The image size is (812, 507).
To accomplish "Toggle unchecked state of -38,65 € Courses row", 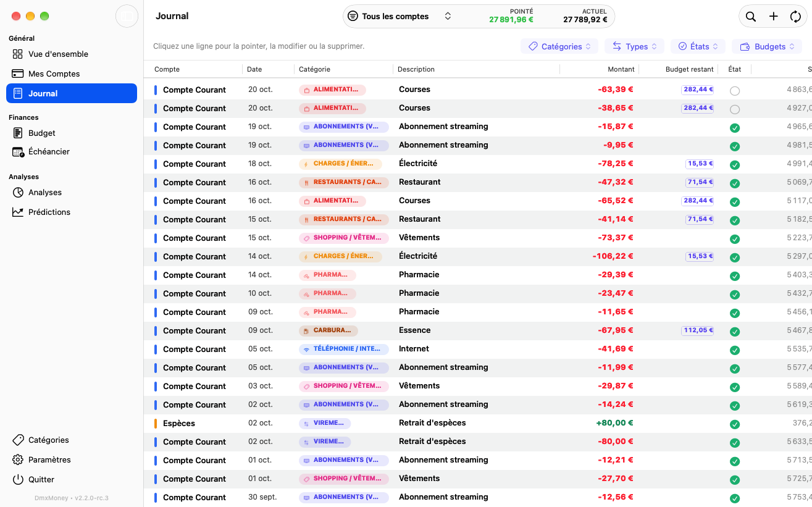I will pyautogui.click(x=735, y=109).
